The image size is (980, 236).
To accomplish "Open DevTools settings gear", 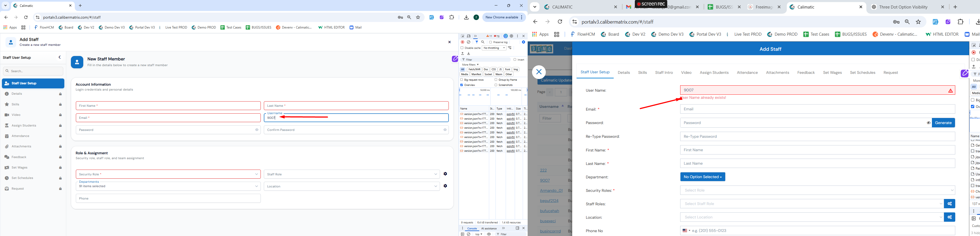I will [x=512, y=36].
